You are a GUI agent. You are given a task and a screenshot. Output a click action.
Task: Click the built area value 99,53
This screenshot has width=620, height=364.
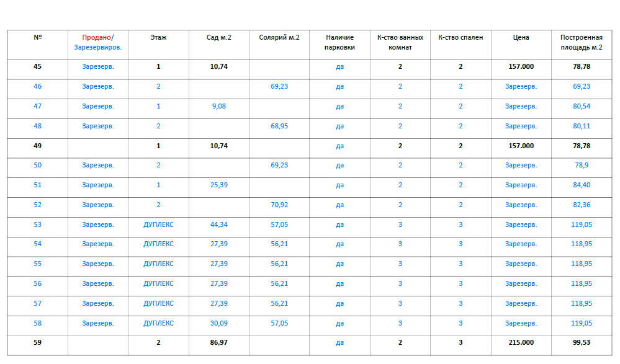pyautogui.click(x=582, y=342)
